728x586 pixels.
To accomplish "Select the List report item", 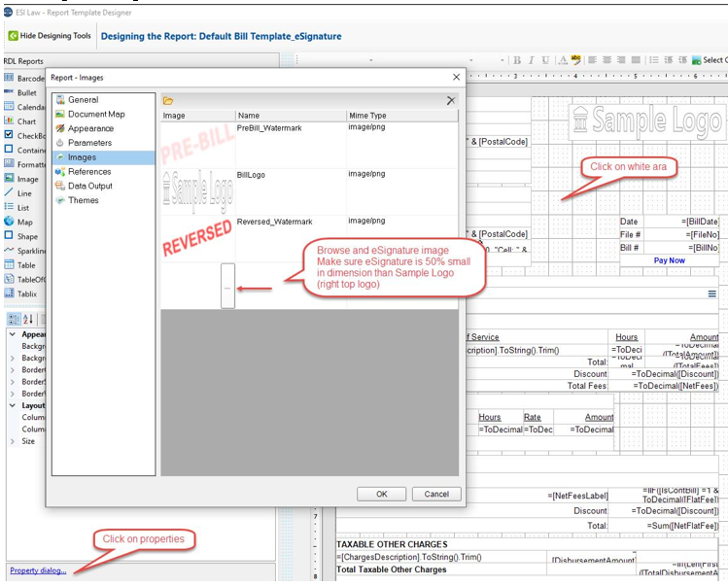I will coord(17,208).
